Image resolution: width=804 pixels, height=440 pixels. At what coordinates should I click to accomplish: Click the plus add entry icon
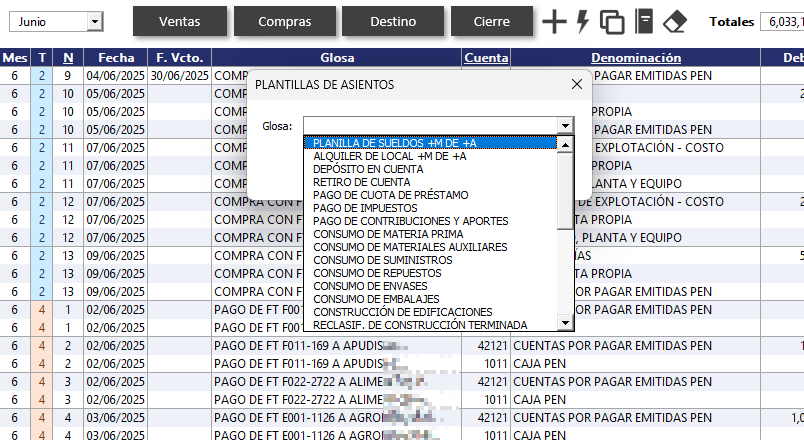click(x=554, y=22)
